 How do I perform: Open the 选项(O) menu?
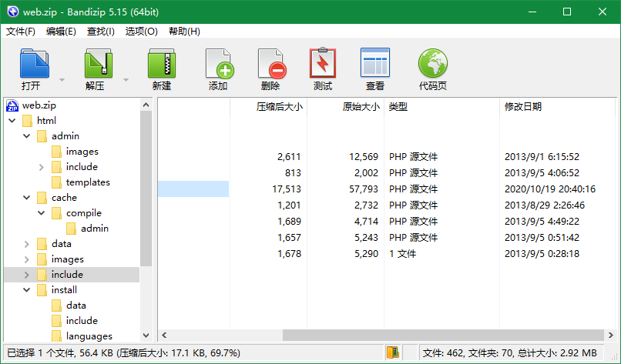pos(142,32)
